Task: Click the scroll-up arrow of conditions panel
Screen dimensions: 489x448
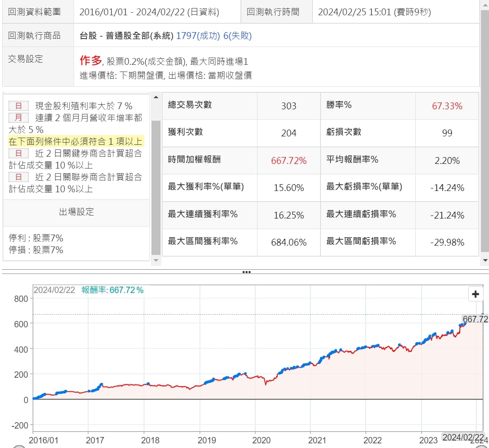Action: tap(156, 98)
